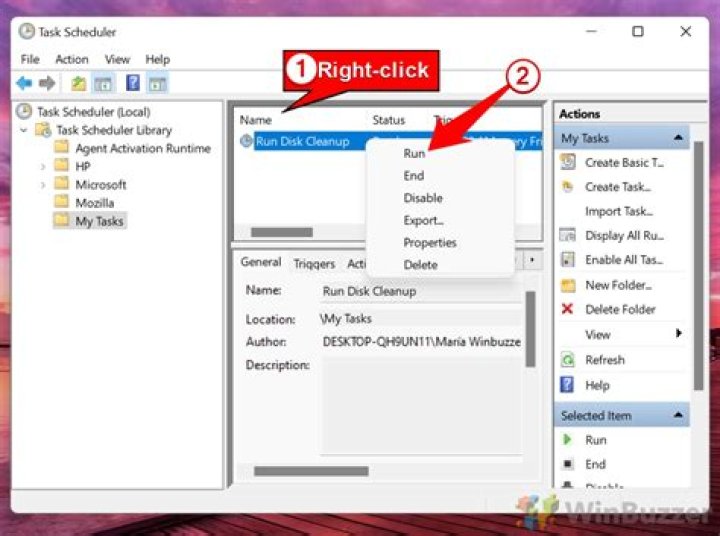Screen dimensions: 720x536
Task: Click details pane horizontal scrollbar thumb
Action: [x=311, y=471]
